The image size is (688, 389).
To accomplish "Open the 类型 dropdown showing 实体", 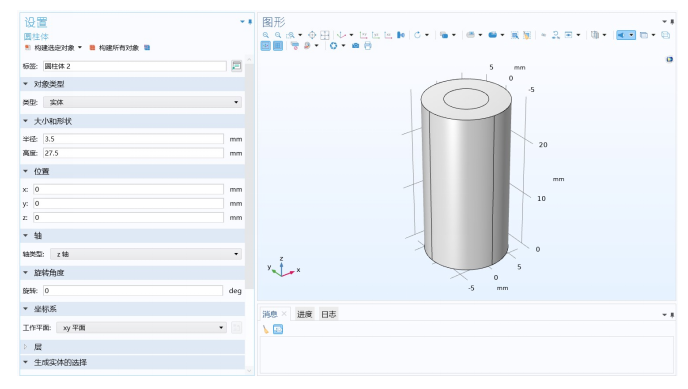I will click(x=143, y=102).
